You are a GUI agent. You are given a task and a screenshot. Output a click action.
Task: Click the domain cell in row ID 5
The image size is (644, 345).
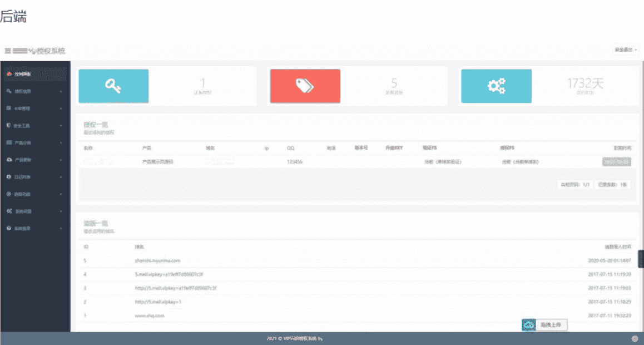[158, 261]
